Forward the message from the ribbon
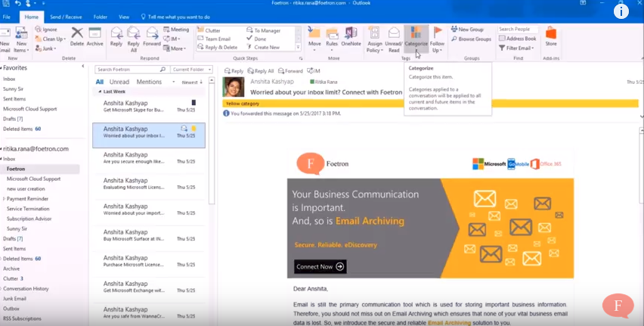The image size is (644, 326). point(152,37)
